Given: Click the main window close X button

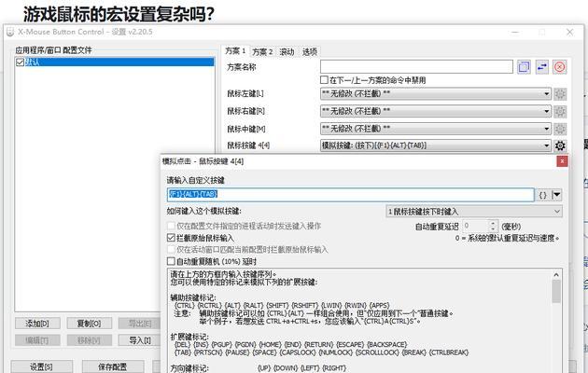Looking at the screenshot, I should [x=569, y=33].
